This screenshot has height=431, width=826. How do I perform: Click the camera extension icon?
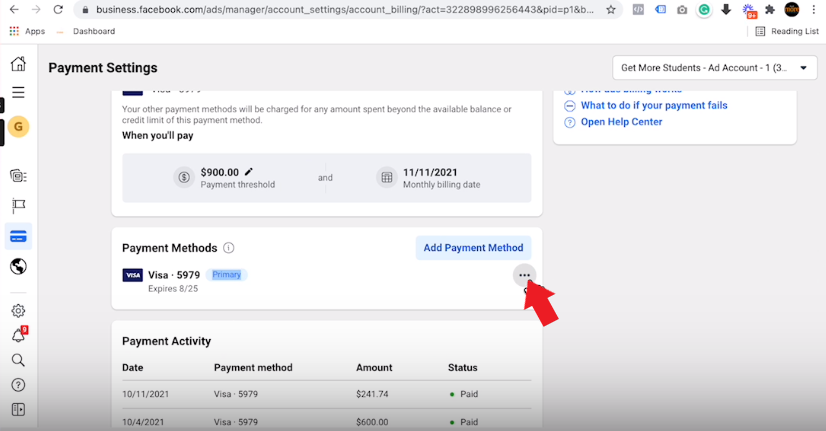click(x=682, y=9)
